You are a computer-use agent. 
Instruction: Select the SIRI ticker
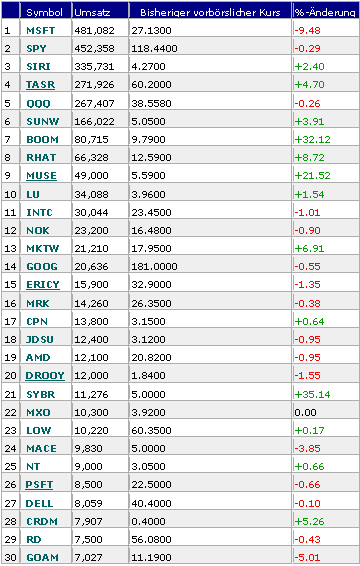click(38, 67)
